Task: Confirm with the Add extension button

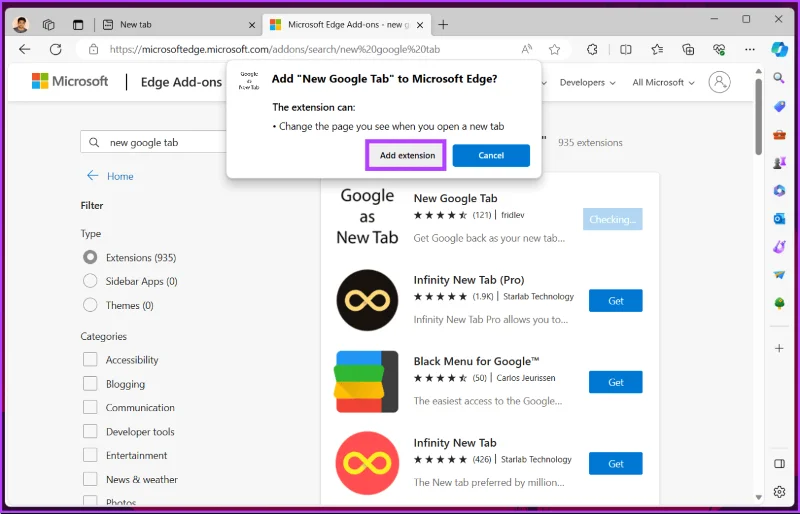Action: coord(407,155)
